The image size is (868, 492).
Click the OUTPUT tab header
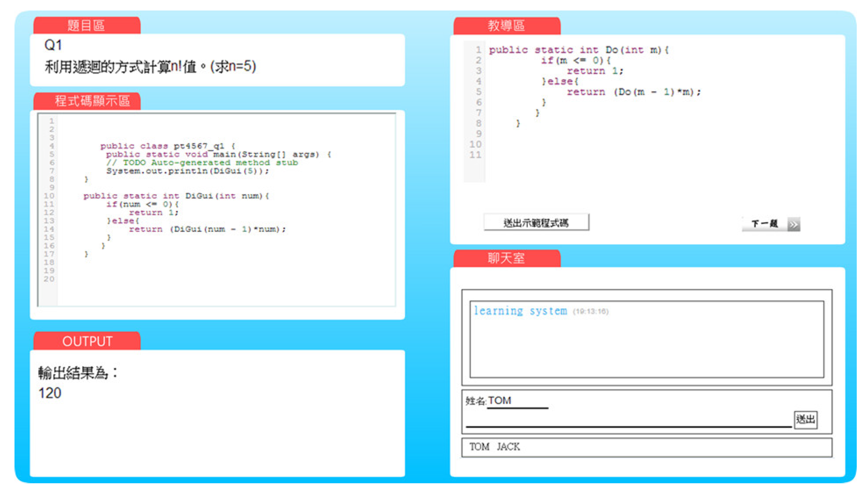(87, 341)
